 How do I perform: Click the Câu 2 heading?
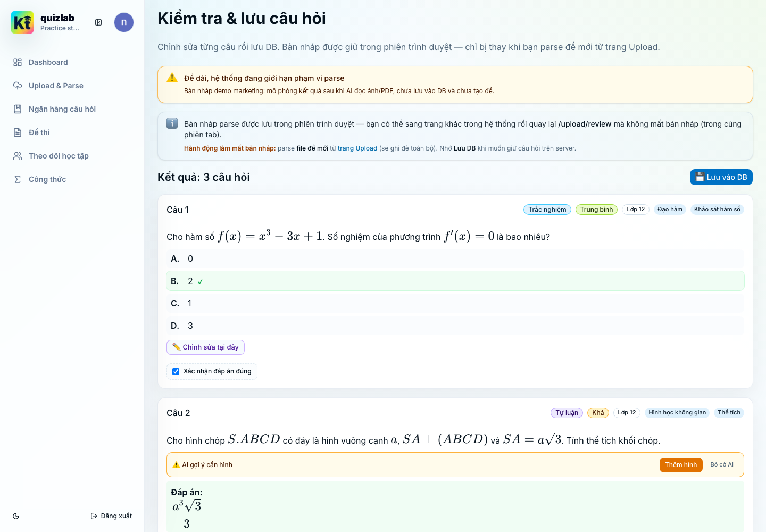click(178, 413)
